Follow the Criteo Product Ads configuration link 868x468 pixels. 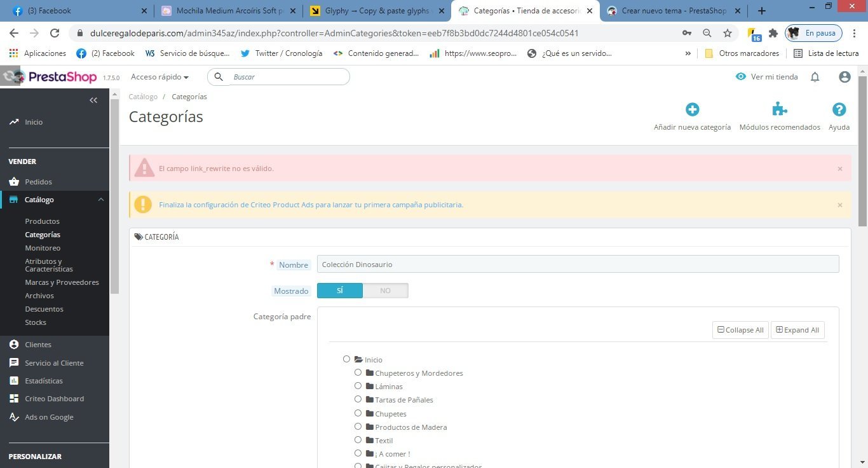click(x=311, y=205)
